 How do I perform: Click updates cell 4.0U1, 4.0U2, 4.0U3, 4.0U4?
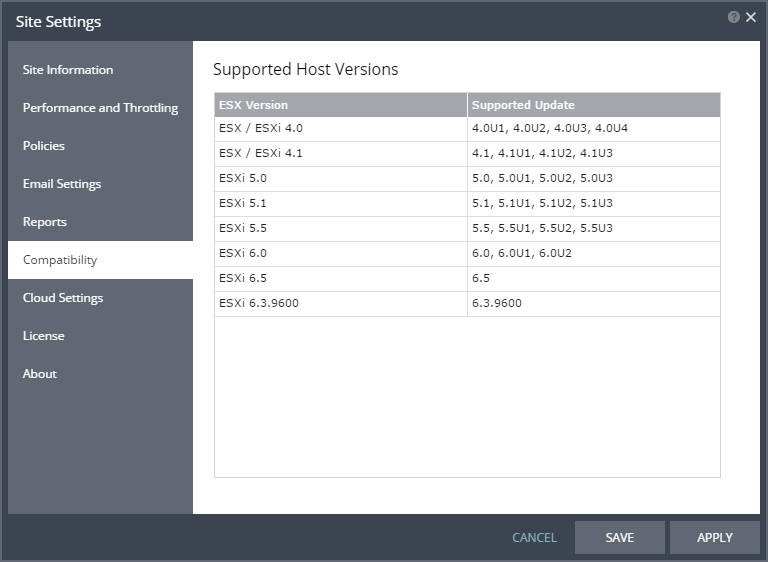coord(594,128)
